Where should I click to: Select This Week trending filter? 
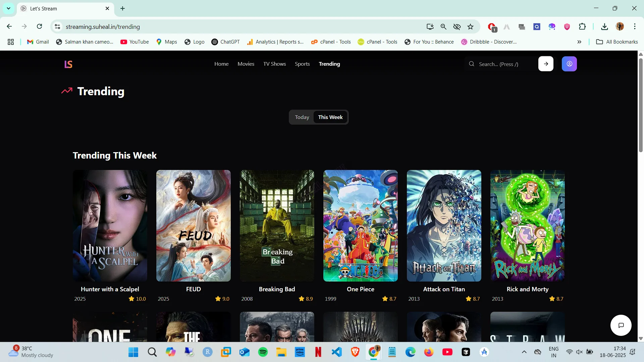point(330,117)
